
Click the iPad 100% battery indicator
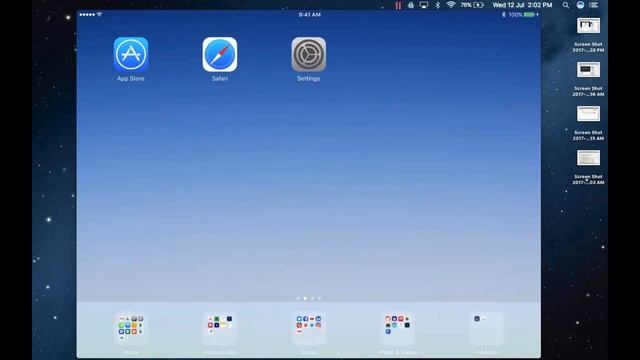[x=523, y=14]
